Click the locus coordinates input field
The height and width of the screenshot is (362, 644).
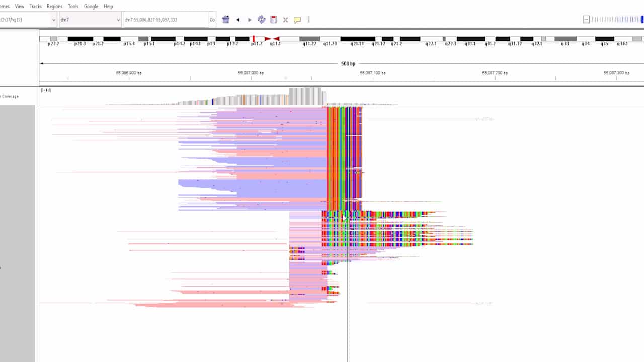point(166,20)
